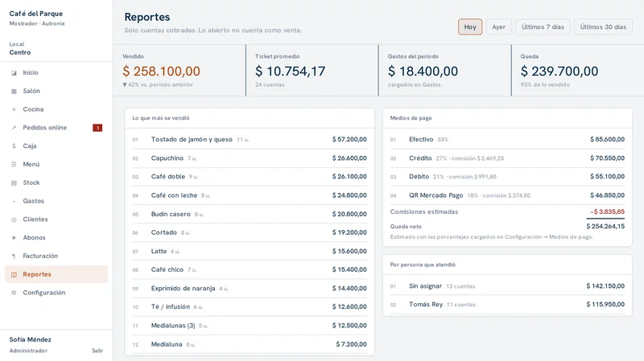This screenshot has height=361, width=644.
Task: Click the Gastos del período $ 18.400,00
Action: coord(423,72)
